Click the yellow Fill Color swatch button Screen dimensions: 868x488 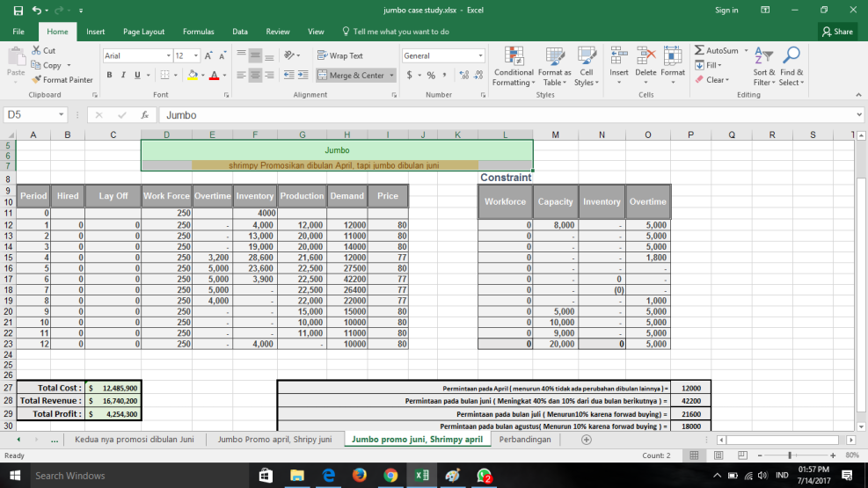(192, 76)
